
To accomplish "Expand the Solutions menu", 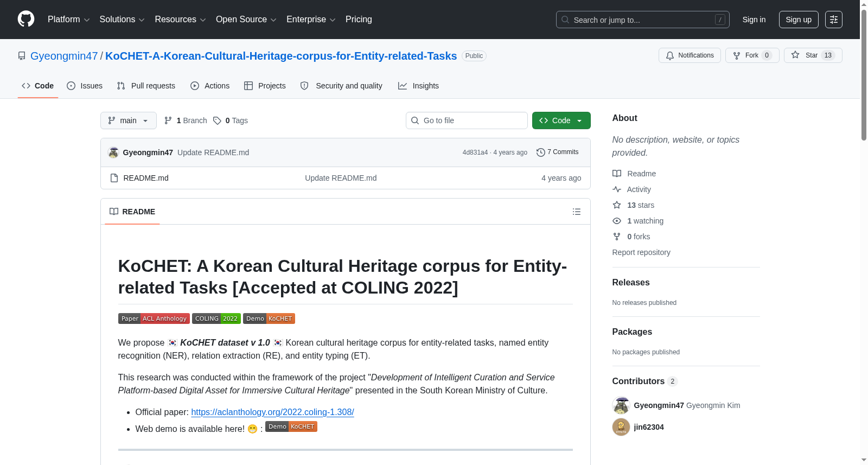I will pyautogui.click(x=122, y=20).
